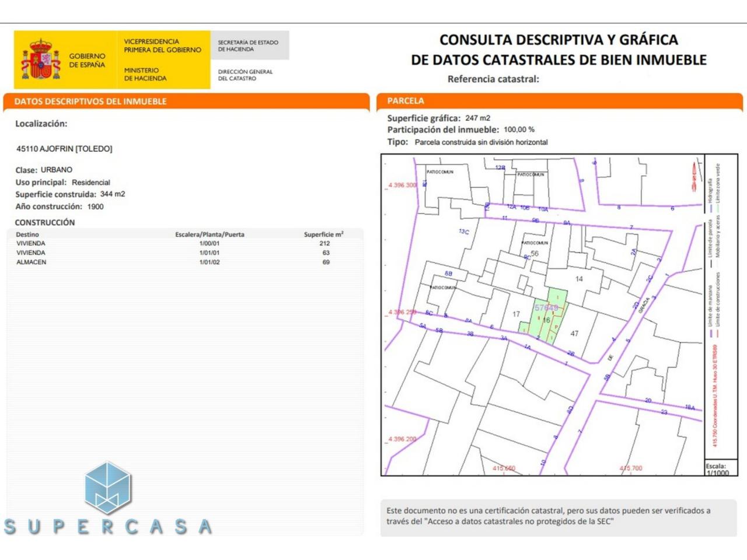Select the Parcela section header
747x560 pixels.
pos(406,101)
